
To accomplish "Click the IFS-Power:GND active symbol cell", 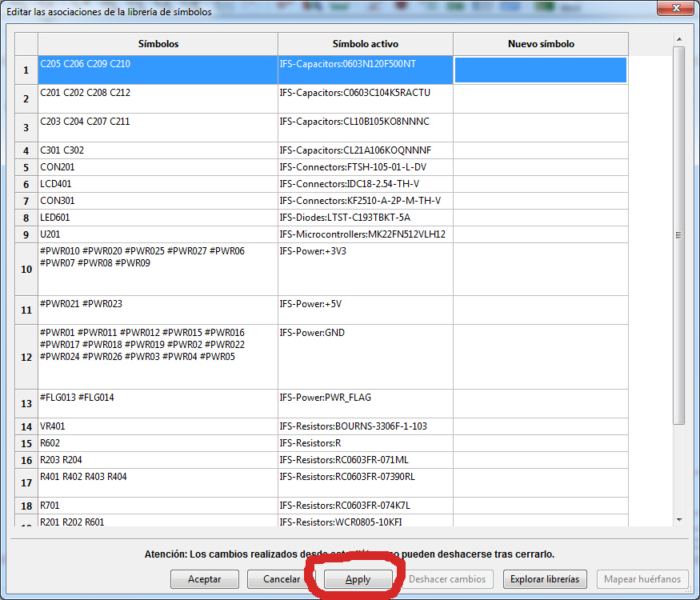I will tap(365, 357).
